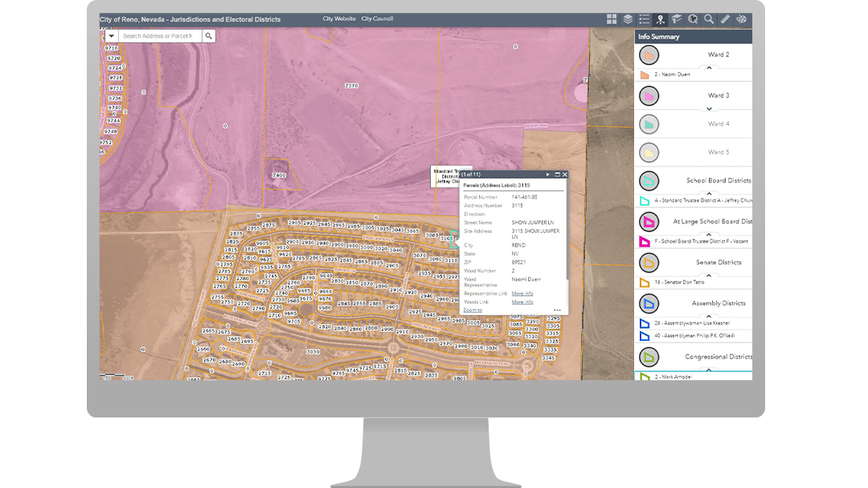The width and height of the screenshot is (868, 488).
Task: Open Wards Link More info
Action: tap(522, 301)
